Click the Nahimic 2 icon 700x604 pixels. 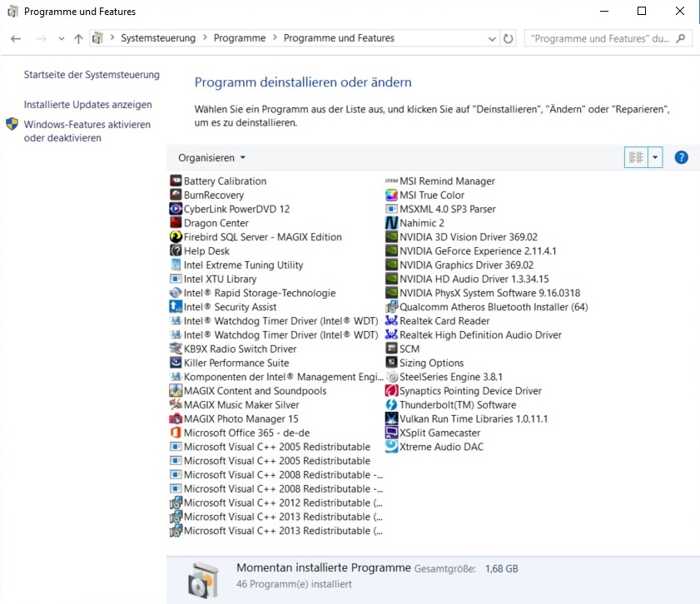[391, 223]
